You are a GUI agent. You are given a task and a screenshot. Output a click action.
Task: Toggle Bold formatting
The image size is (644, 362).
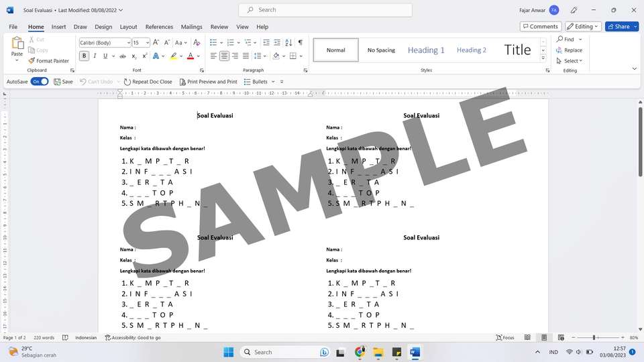pyautogui.click(x=85, y=56)
